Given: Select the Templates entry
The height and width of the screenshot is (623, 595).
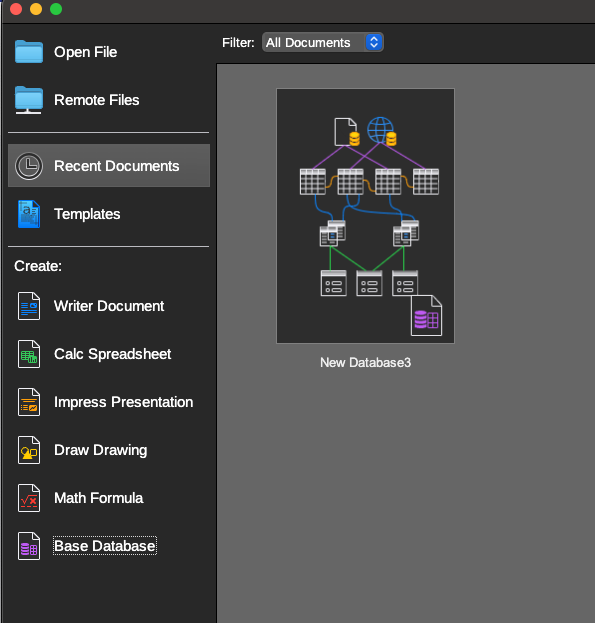Looking at the screenshot, I should [x=109, y=214].
